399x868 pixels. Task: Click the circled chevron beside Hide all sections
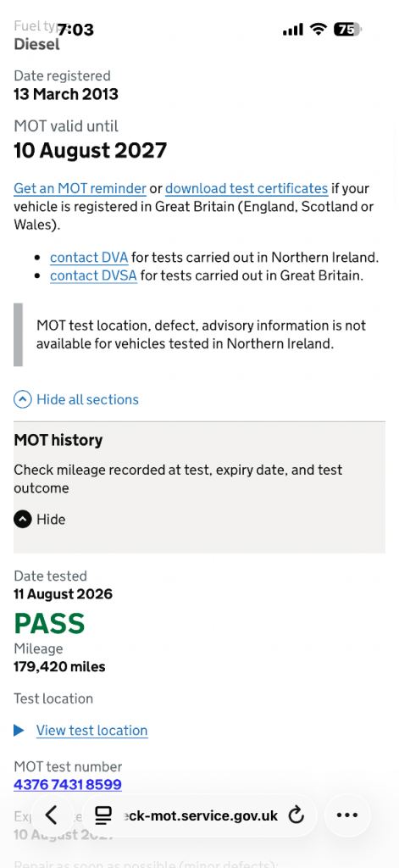(x=22, y=399)
